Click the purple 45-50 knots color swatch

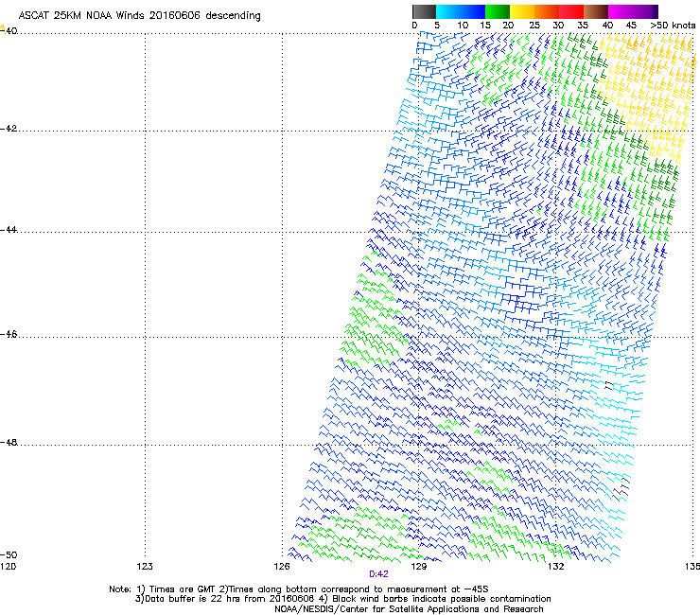[x=645, y=11]
